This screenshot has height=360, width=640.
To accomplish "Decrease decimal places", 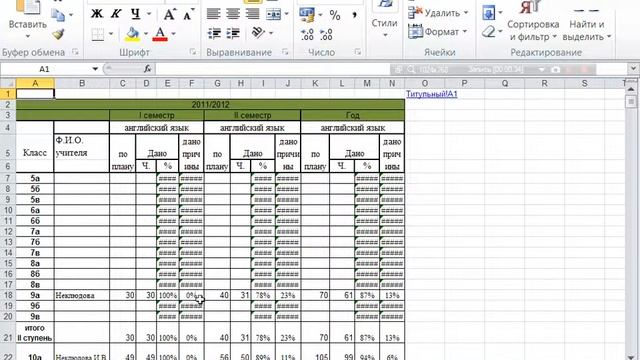I will tap(326, 34).
